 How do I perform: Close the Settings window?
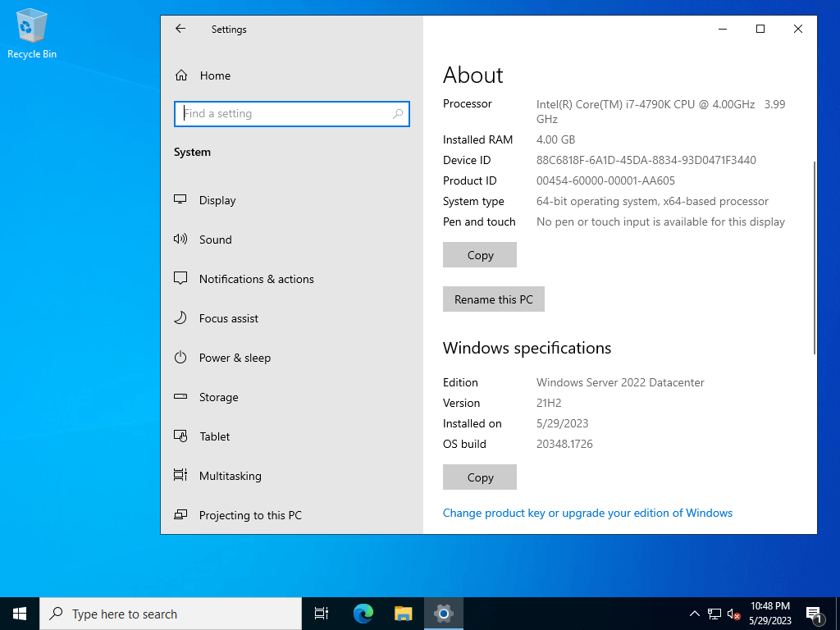pos(797,29)
